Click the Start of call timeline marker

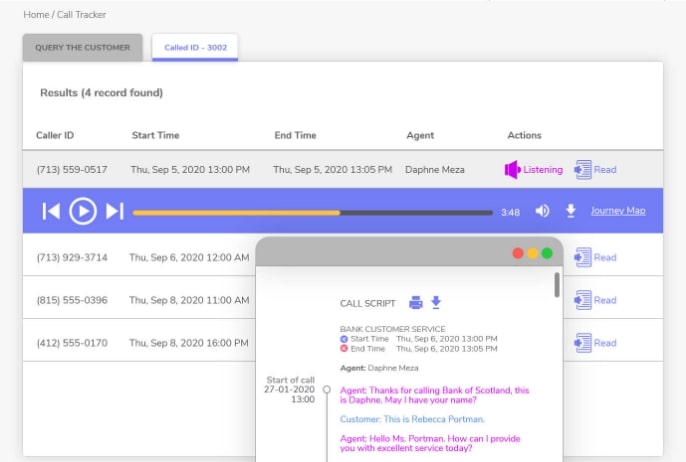[x=327, y=389]
